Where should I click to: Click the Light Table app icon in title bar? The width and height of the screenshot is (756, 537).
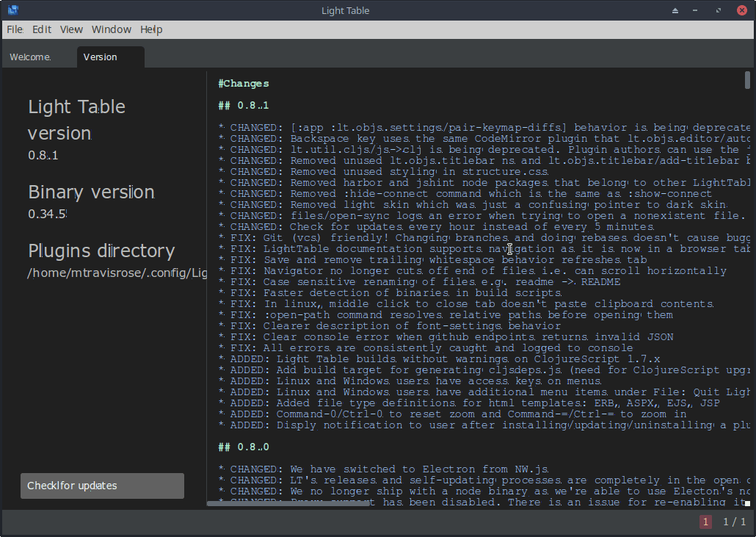[13, 10]
